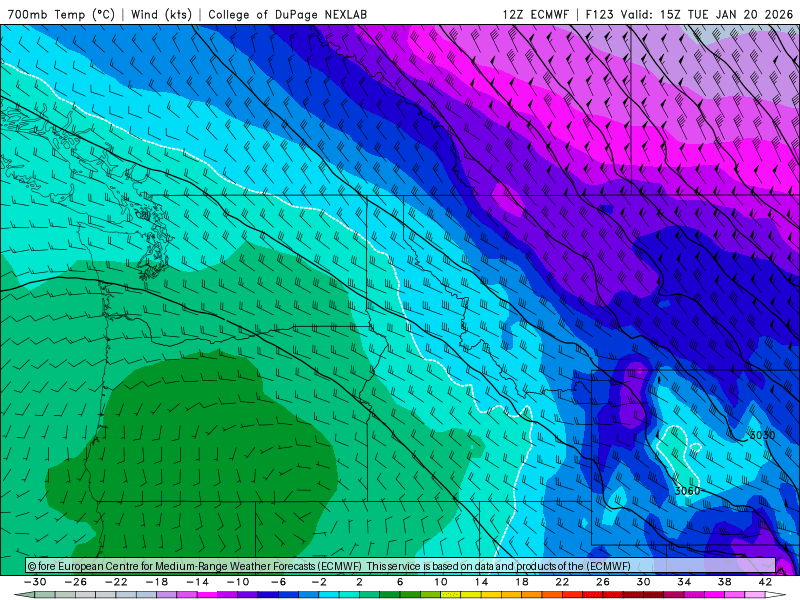Pick the cyan colorbar swatch below -2
The height and width of the screenshot is (600, 800).
(x=329, y=595)
